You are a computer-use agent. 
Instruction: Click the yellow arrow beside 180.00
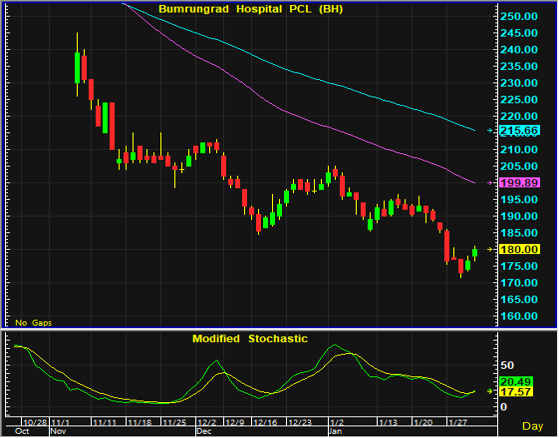pos(490,249)
